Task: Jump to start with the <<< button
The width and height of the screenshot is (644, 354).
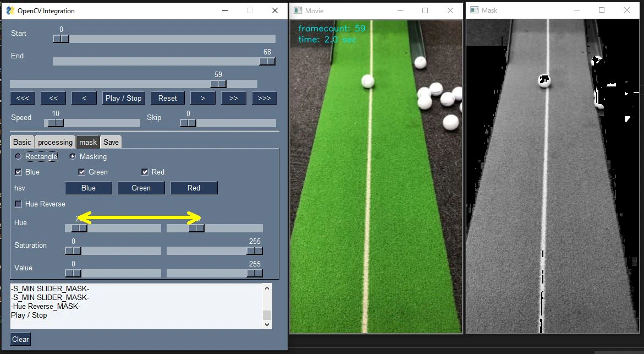Action: coord(23,98)
